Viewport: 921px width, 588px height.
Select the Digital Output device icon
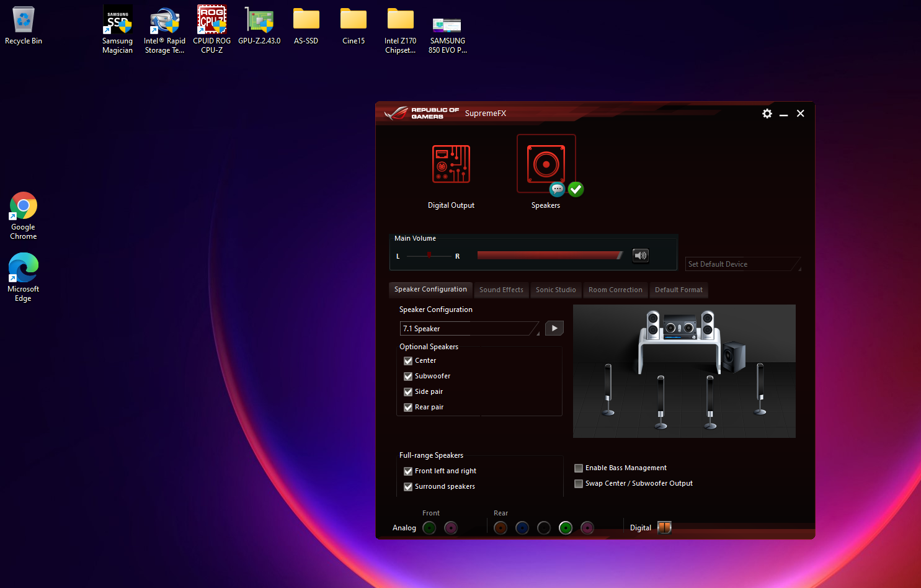[451, 164]
